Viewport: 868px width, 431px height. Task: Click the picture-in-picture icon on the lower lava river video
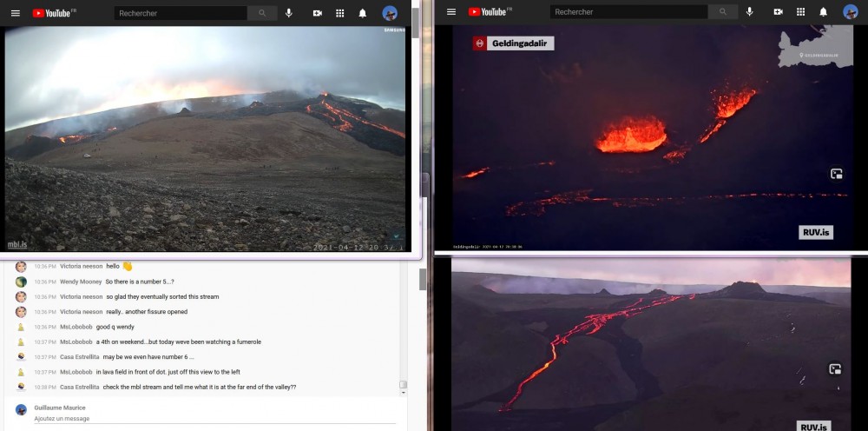835,369
